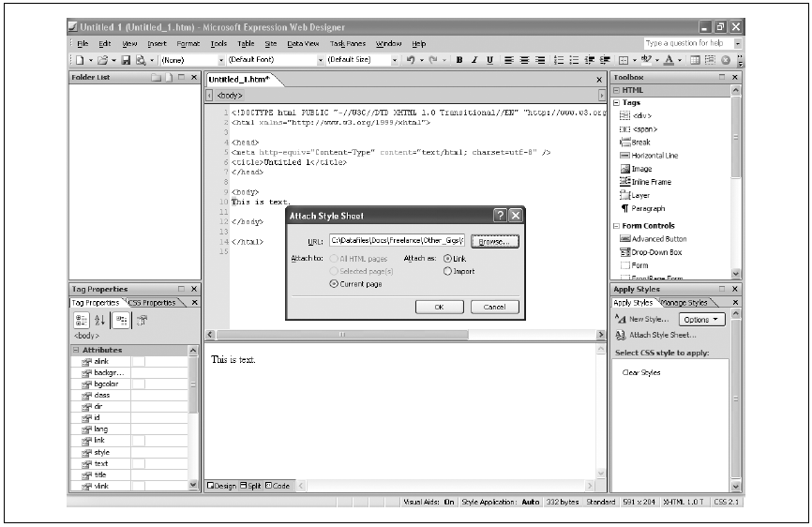Click New Page icon in Folder List

click(x=169, y=77)
